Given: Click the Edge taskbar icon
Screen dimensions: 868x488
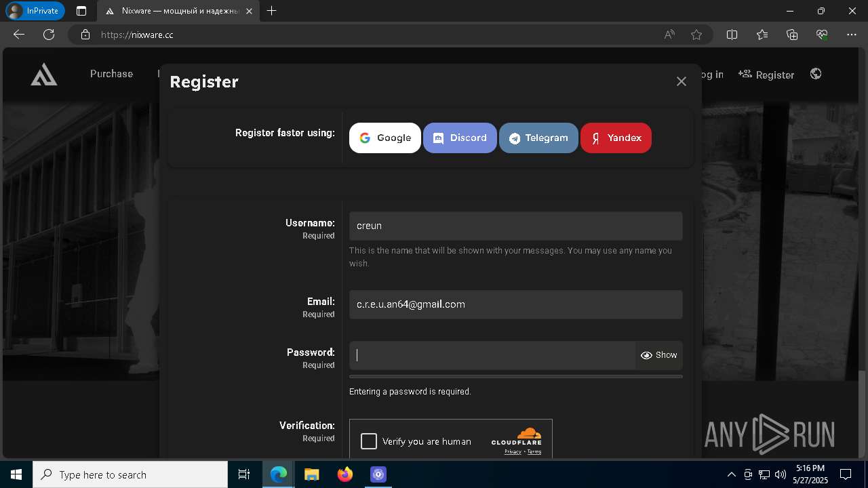Looking at the screenshot, I should [279, 474].
